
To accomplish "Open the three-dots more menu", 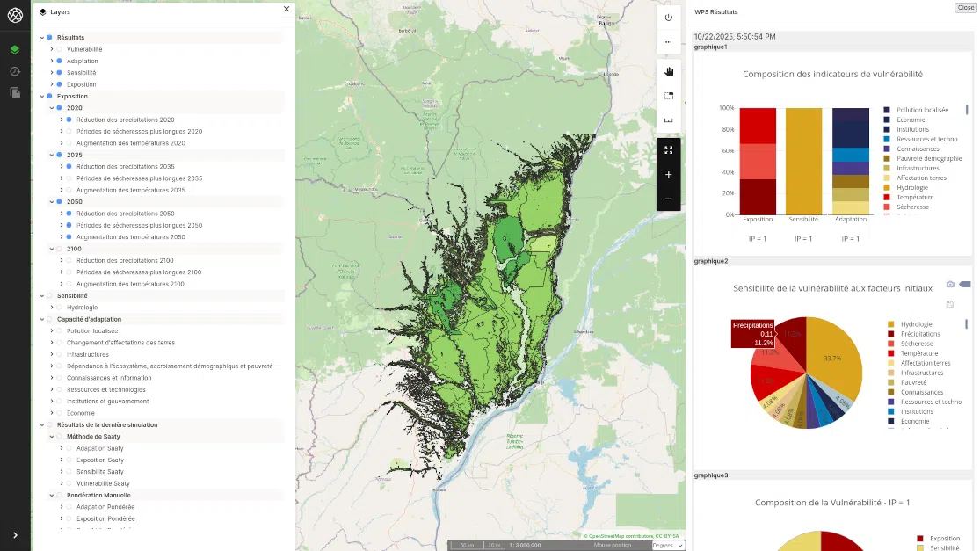I will pyautogui.click(x=668, y=42).
